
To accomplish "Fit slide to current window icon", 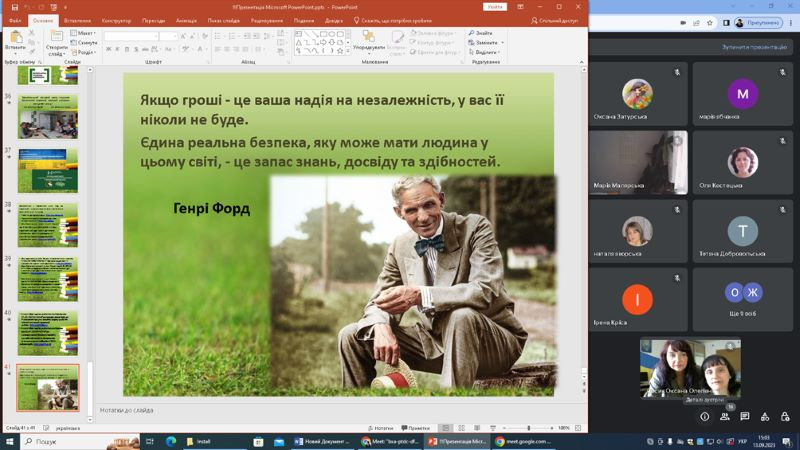I will coord(578,428).
